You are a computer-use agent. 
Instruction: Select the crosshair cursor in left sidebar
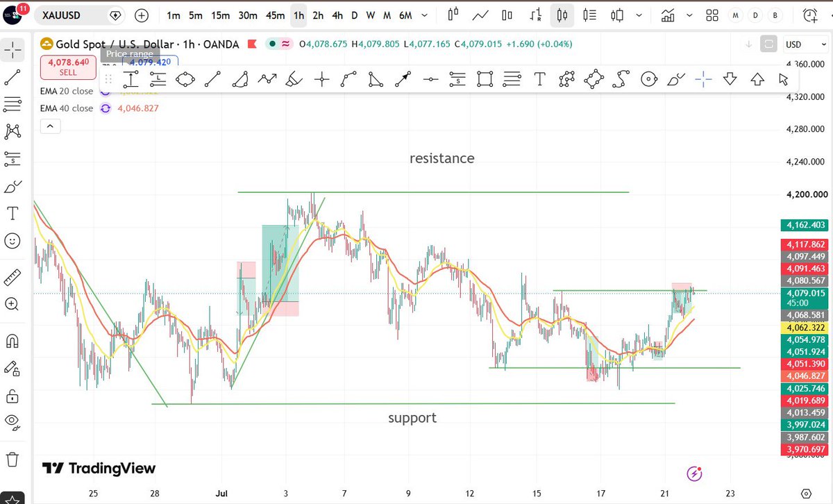[x=12, y=49]
